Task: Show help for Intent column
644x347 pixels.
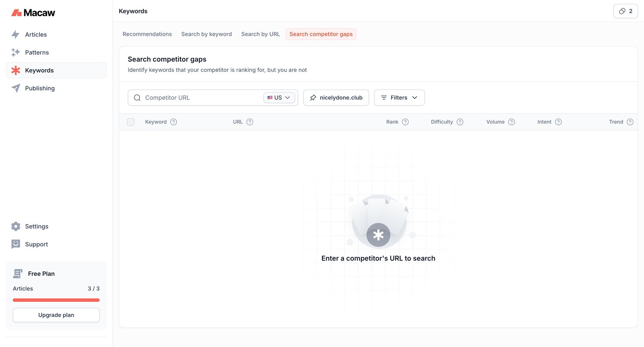Action: 558,122
